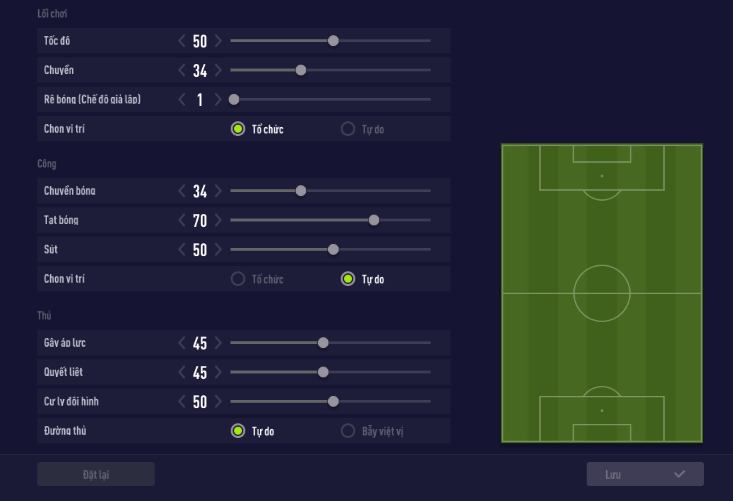This screenshot has height=501, width=733.
Task: Decrease Cự ly đội hình left arrow
Action: click(182, 401)
